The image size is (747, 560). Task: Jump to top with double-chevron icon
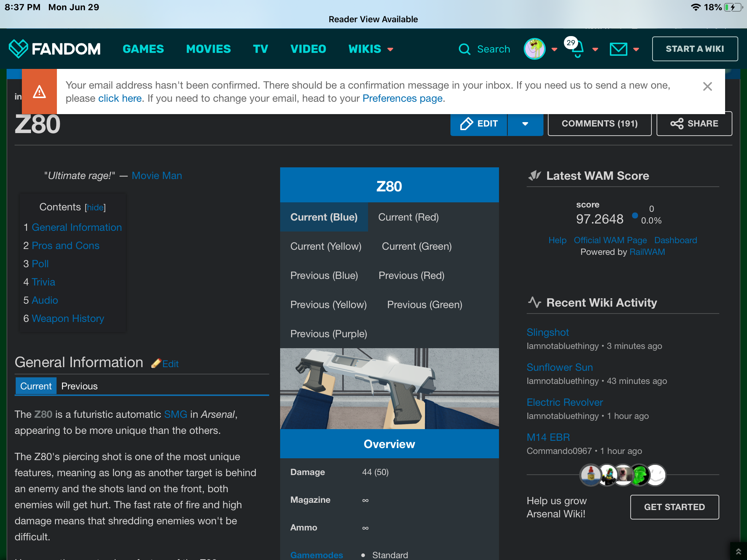click(738, 552)
